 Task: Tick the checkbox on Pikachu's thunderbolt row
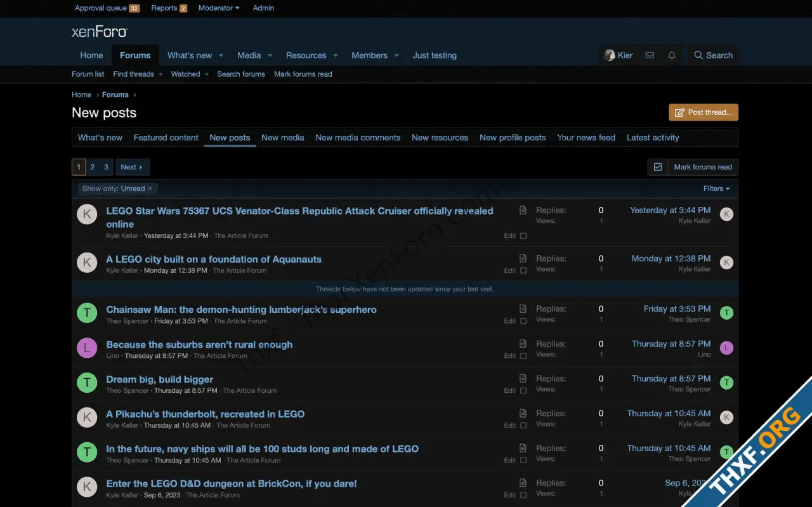click(523, 425)
